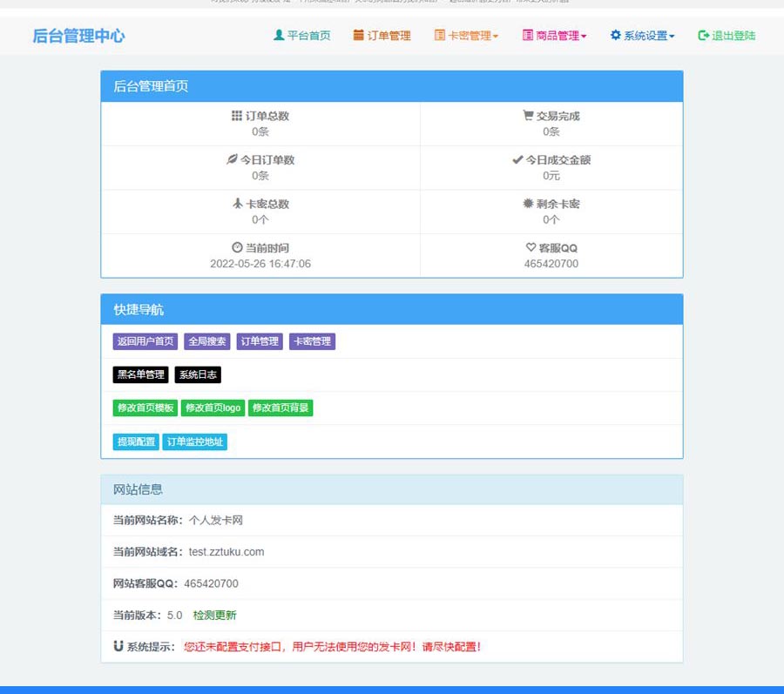Click the user icon beside 平台首页

[x=279, y=36]
